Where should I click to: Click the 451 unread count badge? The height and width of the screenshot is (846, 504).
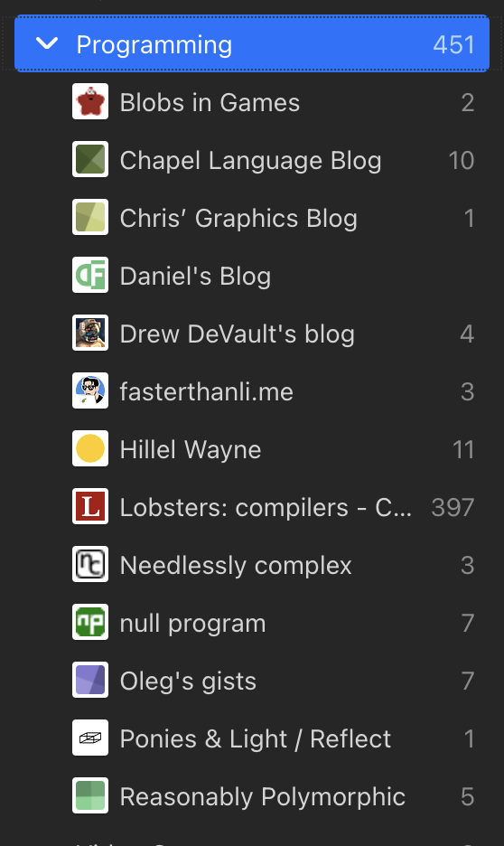[x=453, y=44]
